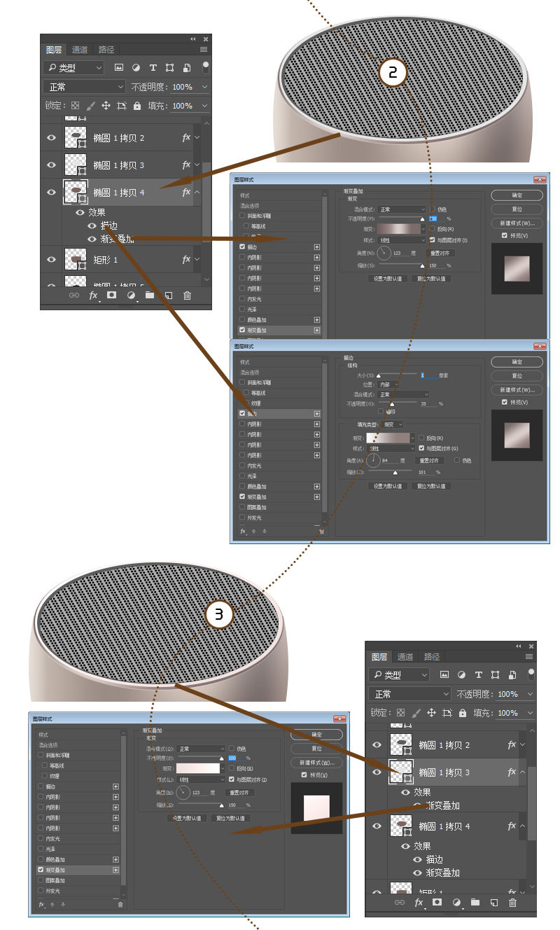The height and width of the screenshot is (930, 560).
Task: Collapse effects of 椭圆 1 拷贝 3, lower Layers panel
Action: click(523, 772)
